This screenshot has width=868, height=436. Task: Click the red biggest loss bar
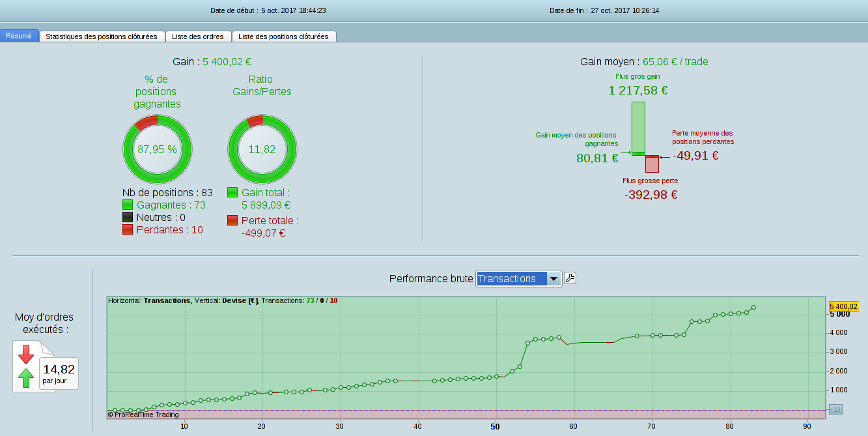point(652,164)
